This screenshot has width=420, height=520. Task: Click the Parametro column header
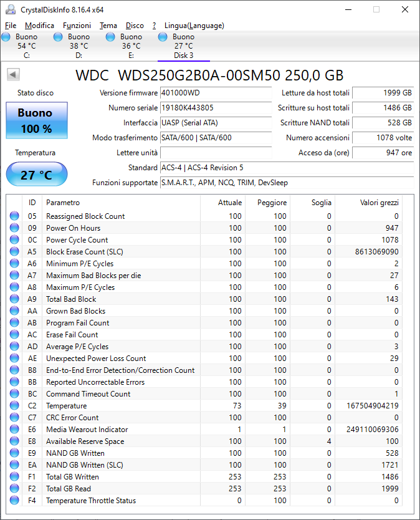(x=121, y=203)
